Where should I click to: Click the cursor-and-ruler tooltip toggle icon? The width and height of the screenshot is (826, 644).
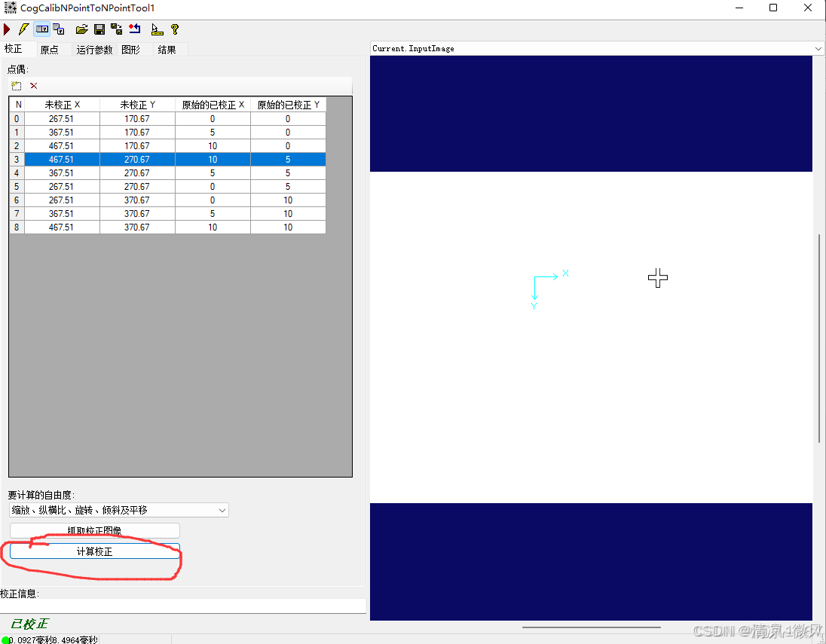157,29
